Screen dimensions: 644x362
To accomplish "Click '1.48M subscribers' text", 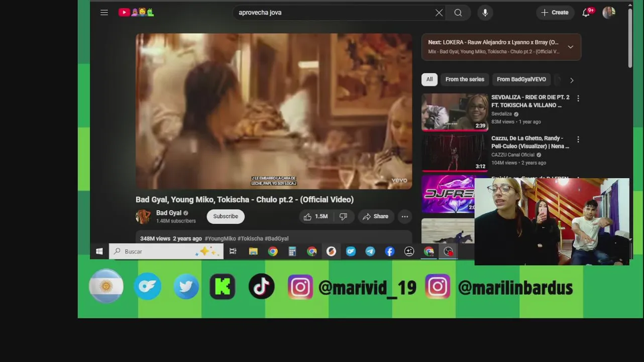I will click(176, 221).
